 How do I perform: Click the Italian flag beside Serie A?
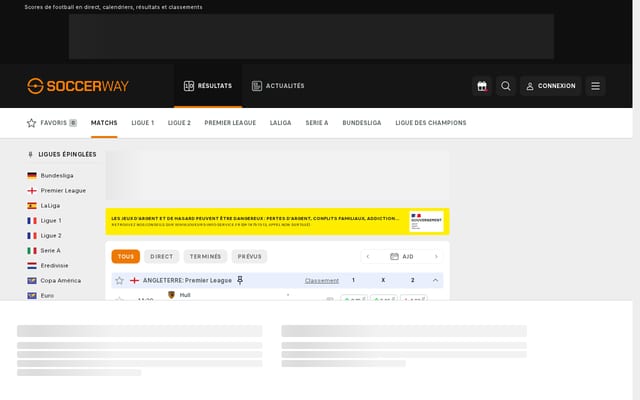32,251
